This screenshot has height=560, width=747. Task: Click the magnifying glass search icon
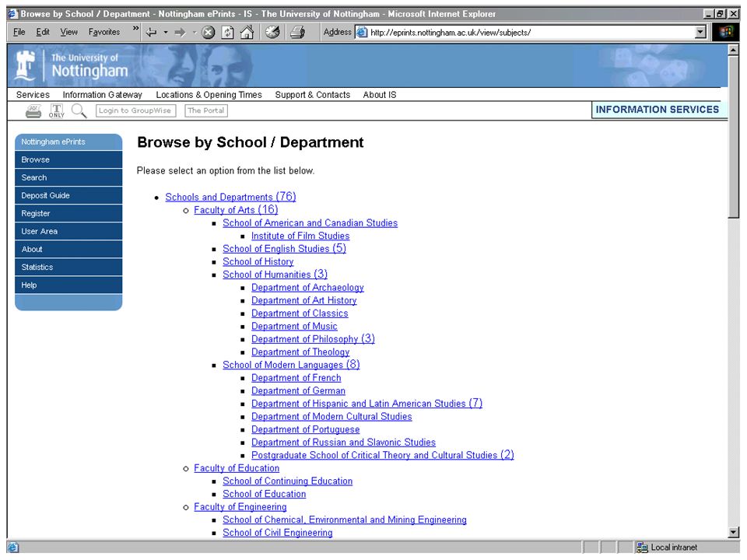click(x=79, y=111)
